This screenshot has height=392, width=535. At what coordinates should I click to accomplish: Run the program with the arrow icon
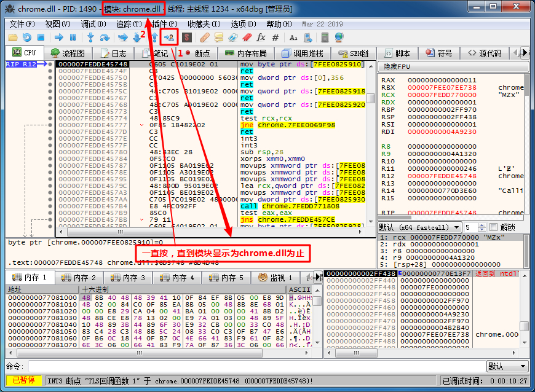click(59, 37)
